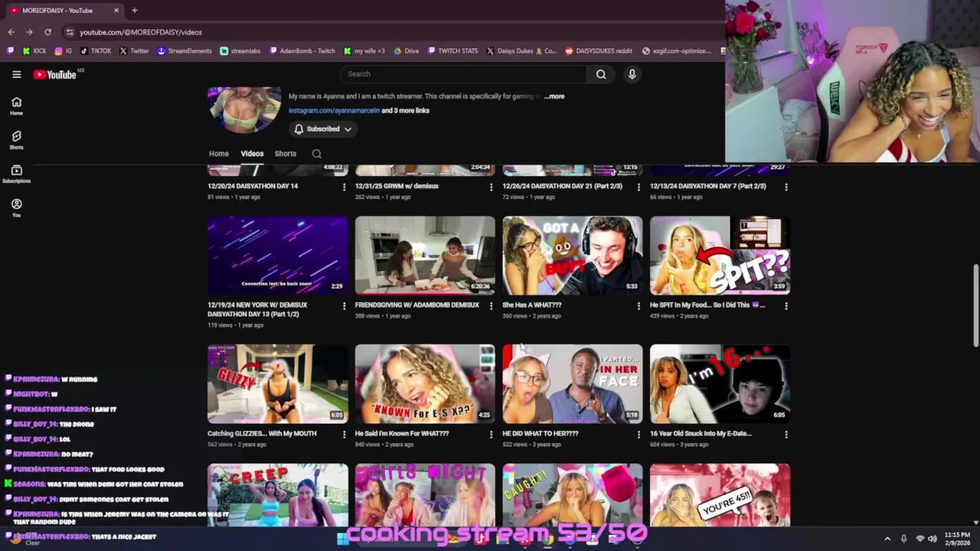Click the YouTube logo
The height and width of the screenshot is (551, 980).
tap(55, 74)
